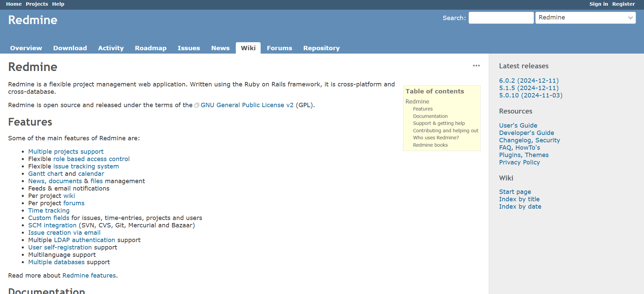This screenshot has width=644, height=294.
Task: Click the calendar link
Action: pyautogui.click(x=91, y=174)
